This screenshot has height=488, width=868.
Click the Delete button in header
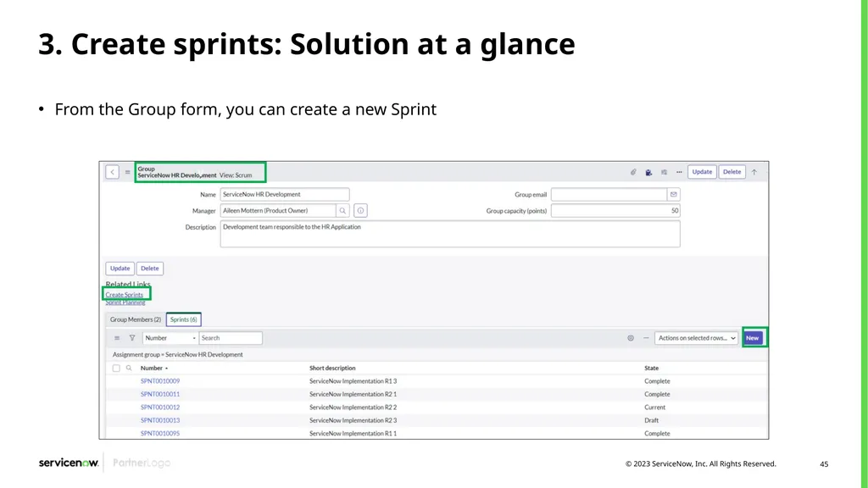pos(732,172)
